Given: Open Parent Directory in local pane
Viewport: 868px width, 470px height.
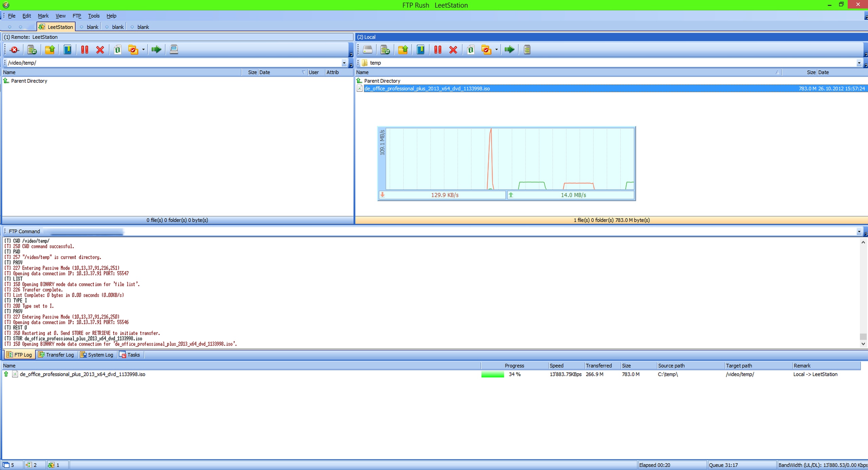Looking at the screenshot, I should (x=382, y=81).
